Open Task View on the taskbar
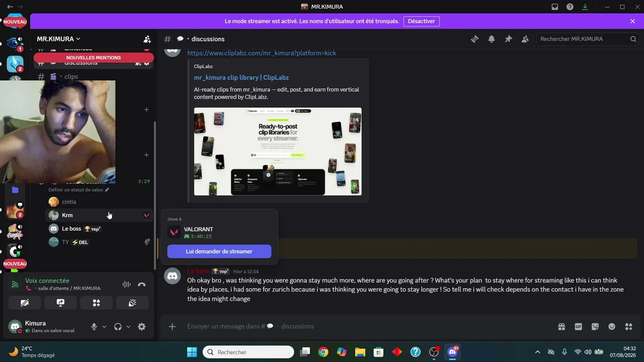Screen dimensions: 644x362 [x=305, y=352]
